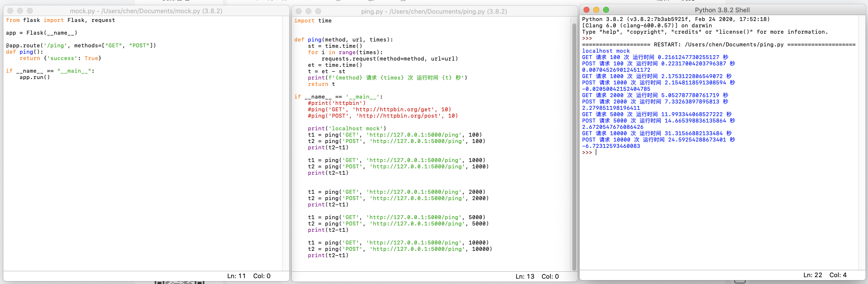Click the t1 GET ping line with 10000
The height and width of the screenshot is (284, 868).
point(398,243)
